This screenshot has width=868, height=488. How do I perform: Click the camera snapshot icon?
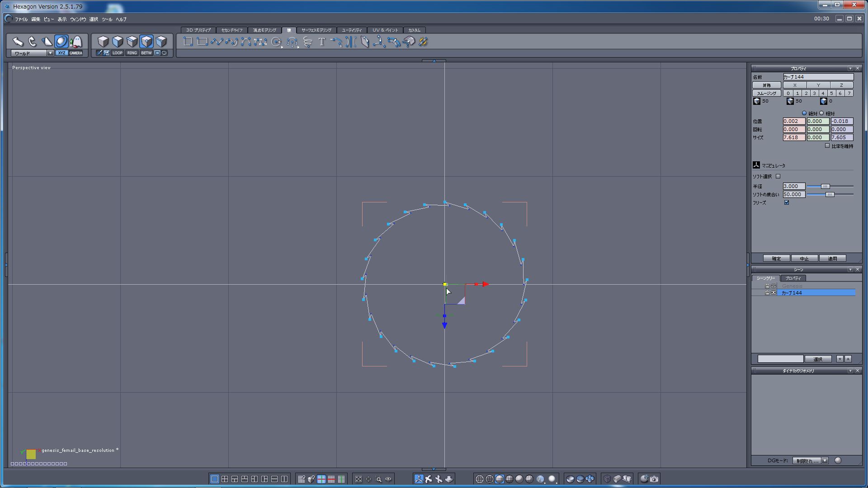pos(654,479)
